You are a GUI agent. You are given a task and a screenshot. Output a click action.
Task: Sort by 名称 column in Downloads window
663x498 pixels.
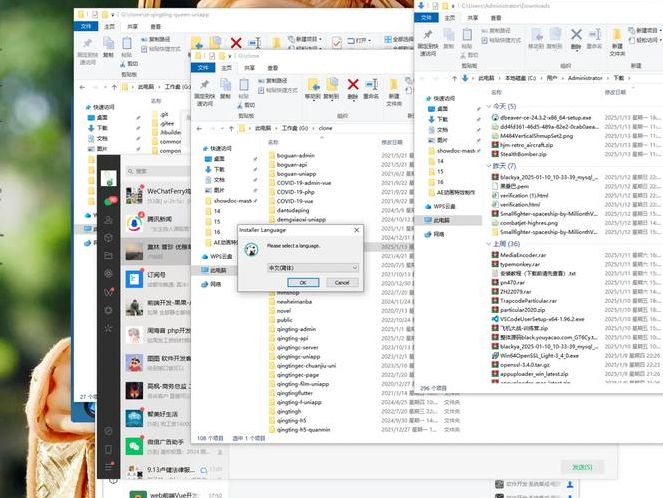[x=496, y=92]
